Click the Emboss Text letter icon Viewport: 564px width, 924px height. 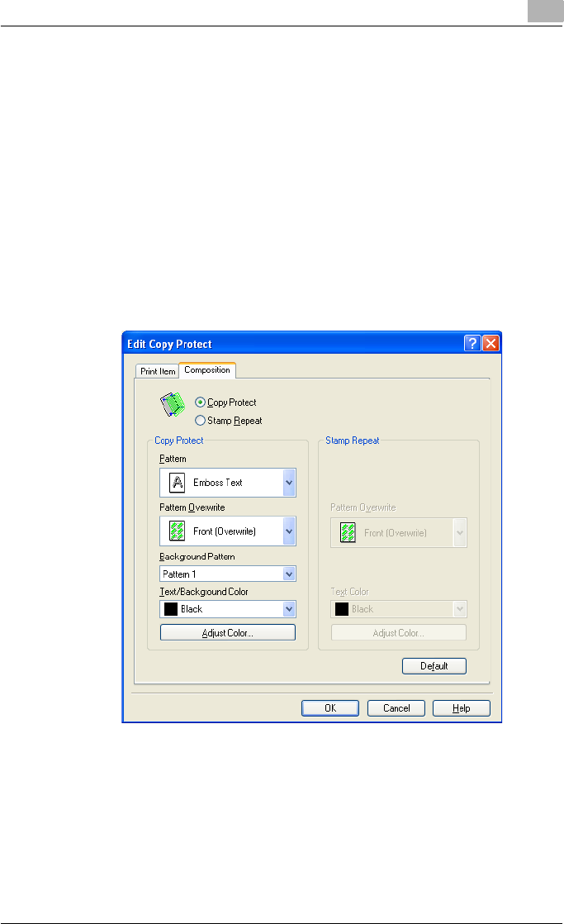tap(178, 483)
